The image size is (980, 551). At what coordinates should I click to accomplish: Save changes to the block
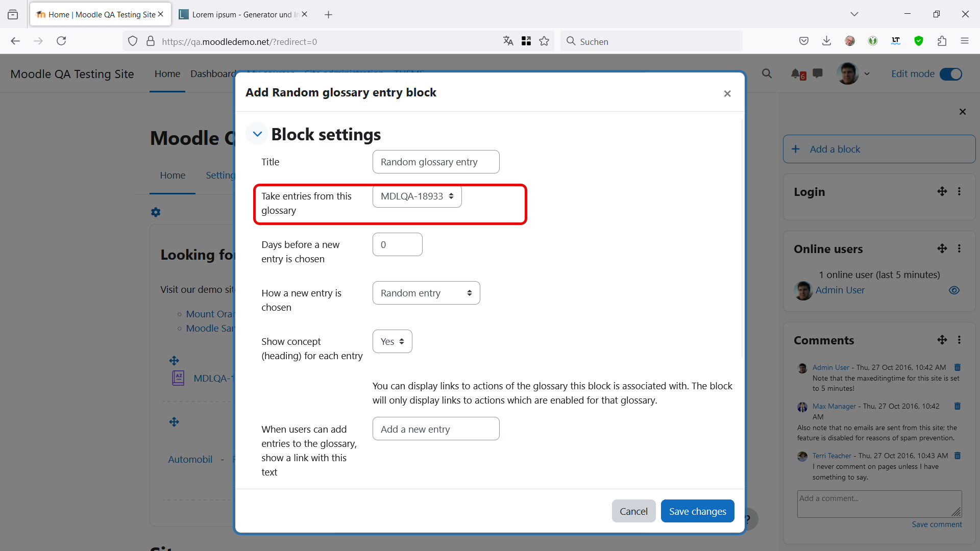(x=697, y=511)
